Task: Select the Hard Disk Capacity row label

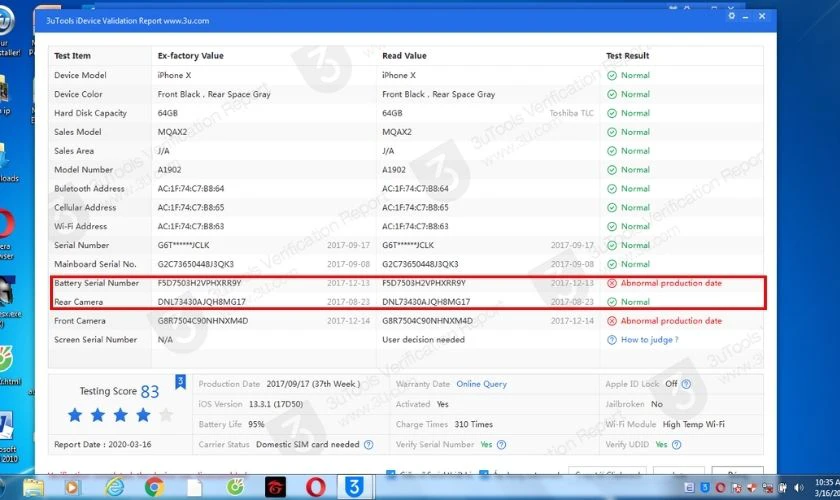Action: (x=91, y=113)
